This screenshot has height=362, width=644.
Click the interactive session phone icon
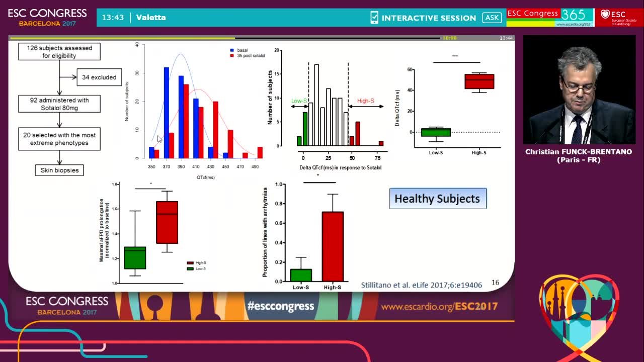click(374, 18)
